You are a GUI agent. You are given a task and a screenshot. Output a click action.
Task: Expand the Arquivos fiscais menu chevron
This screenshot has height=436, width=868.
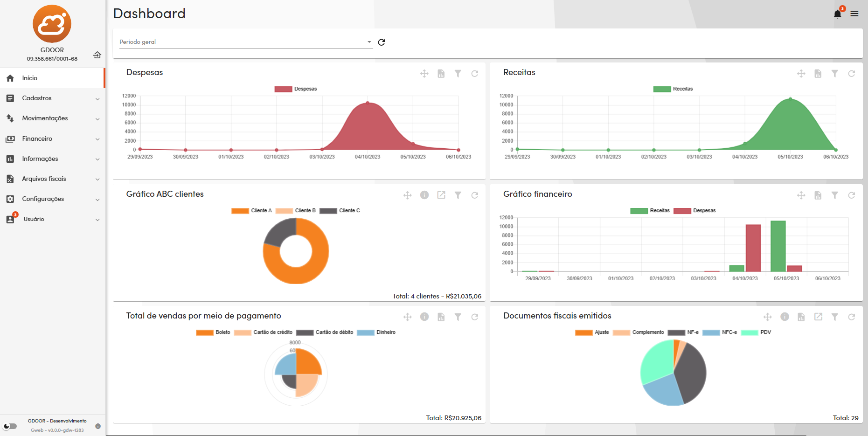click(x=97, y=179)
